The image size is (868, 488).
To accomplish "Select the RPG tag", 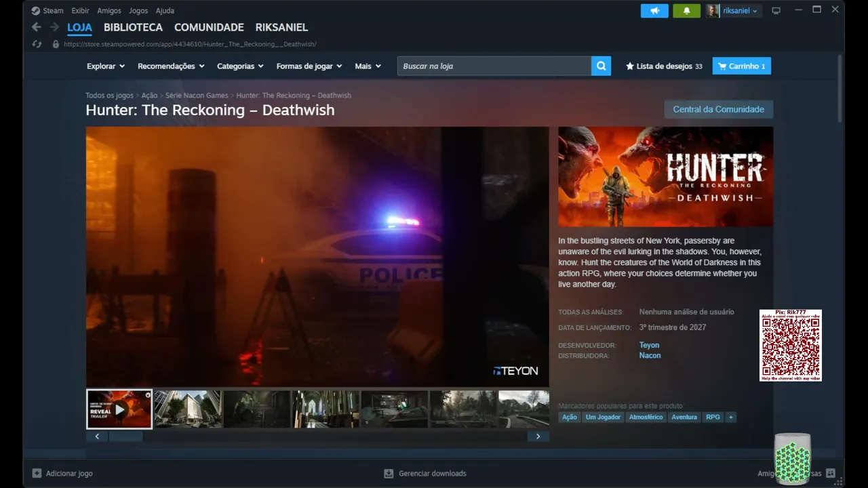I will click(713, 417).
